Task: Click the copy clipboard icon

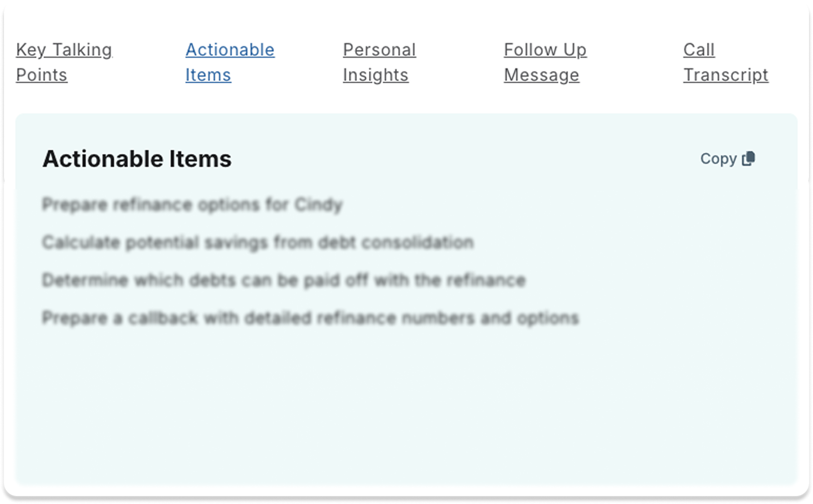Action: tap(748, 158)
